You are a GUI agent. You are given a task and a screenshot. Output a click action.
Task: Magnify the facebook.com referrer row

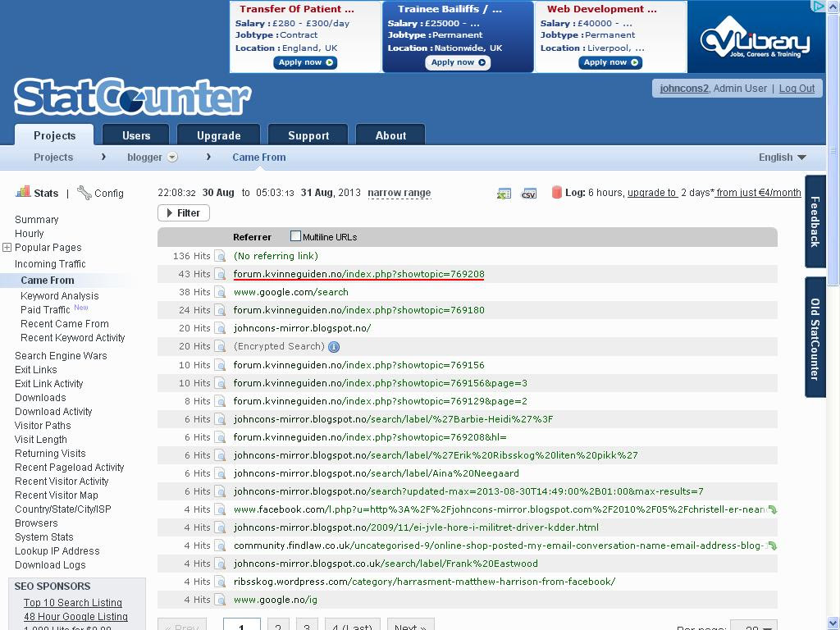point(220,509)
